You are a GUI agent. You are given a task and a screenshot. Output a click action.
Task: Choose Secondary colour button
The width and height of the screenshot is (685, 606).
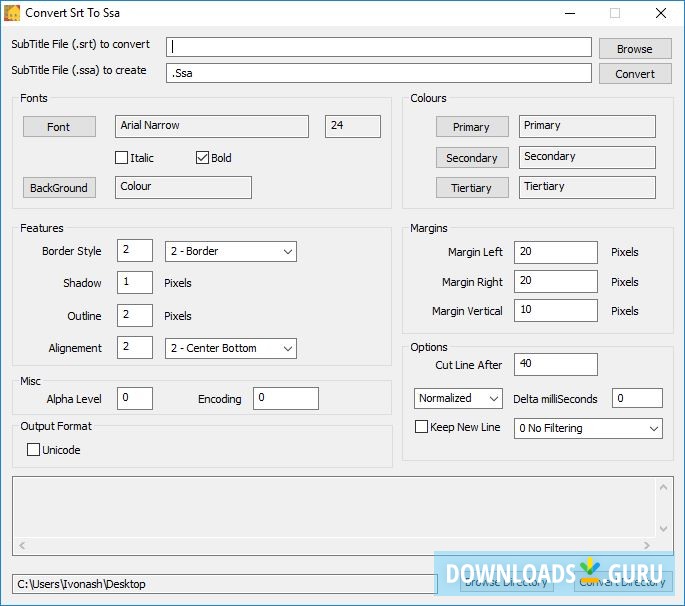pyautogui.click(x=472, y=157)
